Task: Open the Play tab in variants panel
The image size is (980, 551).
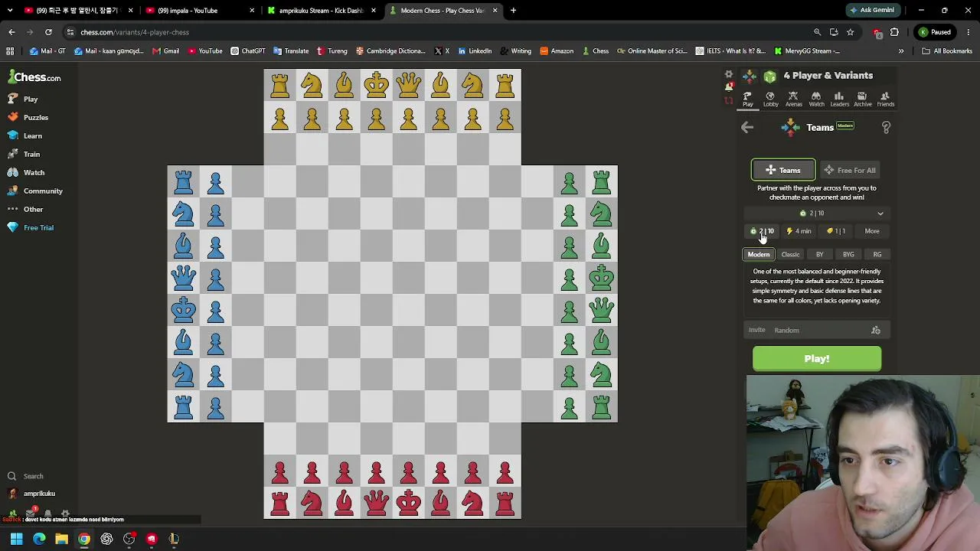Action: click(747, 99)
